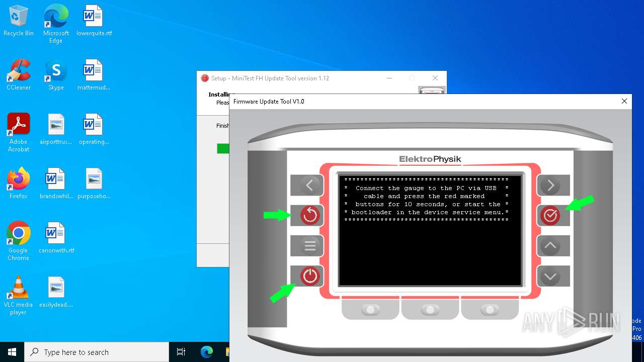Open Google Chrome desktop shortcut
This screenshot has height=362, width=644.
[x=19, y=241]
